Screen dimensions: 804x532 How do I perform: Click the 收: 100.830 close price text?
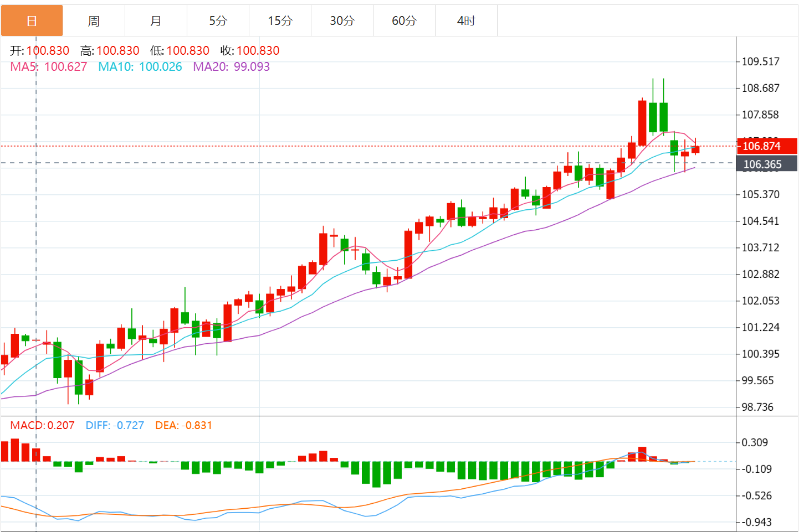[250, 51]
